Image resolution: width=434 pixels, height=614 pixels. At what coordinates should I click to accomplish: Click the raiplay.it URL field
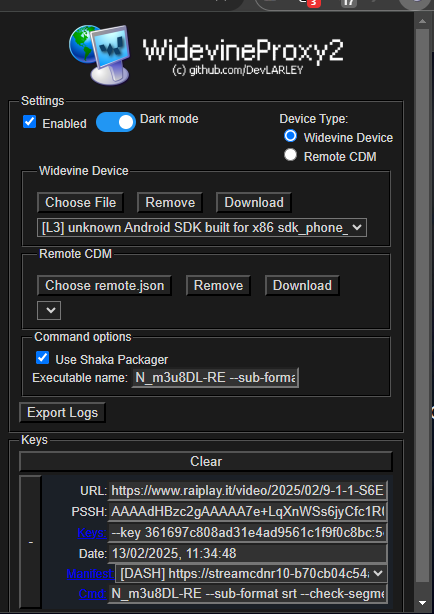point(248,491)
